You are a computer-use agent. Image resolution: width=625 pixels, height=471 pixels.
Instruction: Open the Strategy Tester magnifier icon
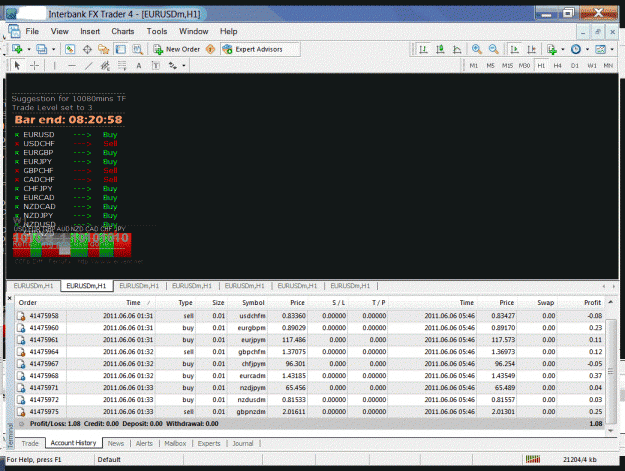coord(138,49)
